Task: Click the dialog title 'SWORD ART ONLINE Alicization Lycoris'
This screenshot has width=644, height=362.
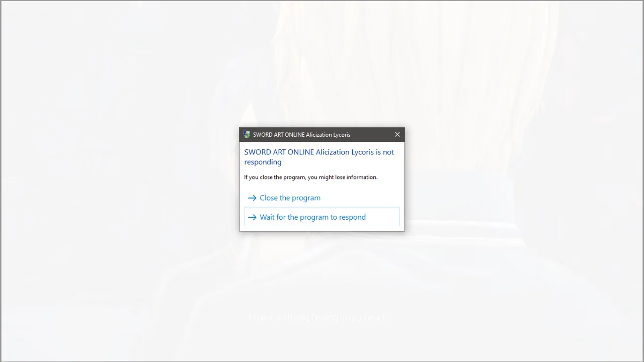Action: point(301,135)
